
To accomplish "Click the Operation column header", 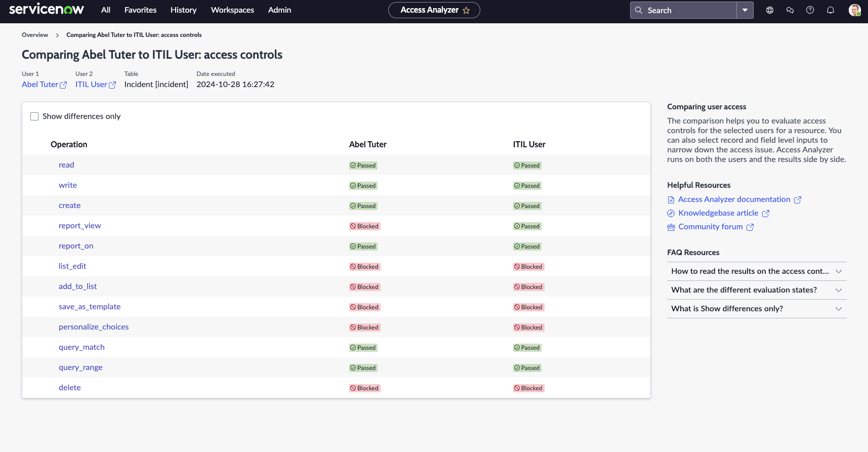I will point(69,144).
